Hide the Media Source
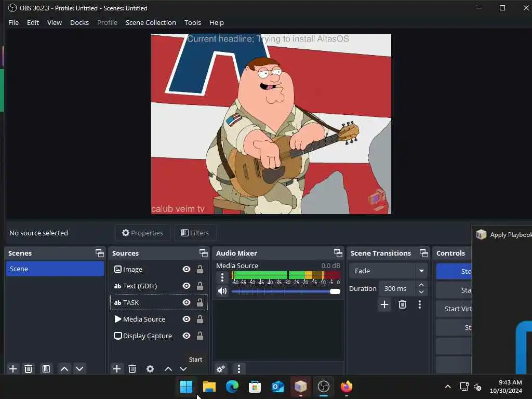 (x=187, y=320)
